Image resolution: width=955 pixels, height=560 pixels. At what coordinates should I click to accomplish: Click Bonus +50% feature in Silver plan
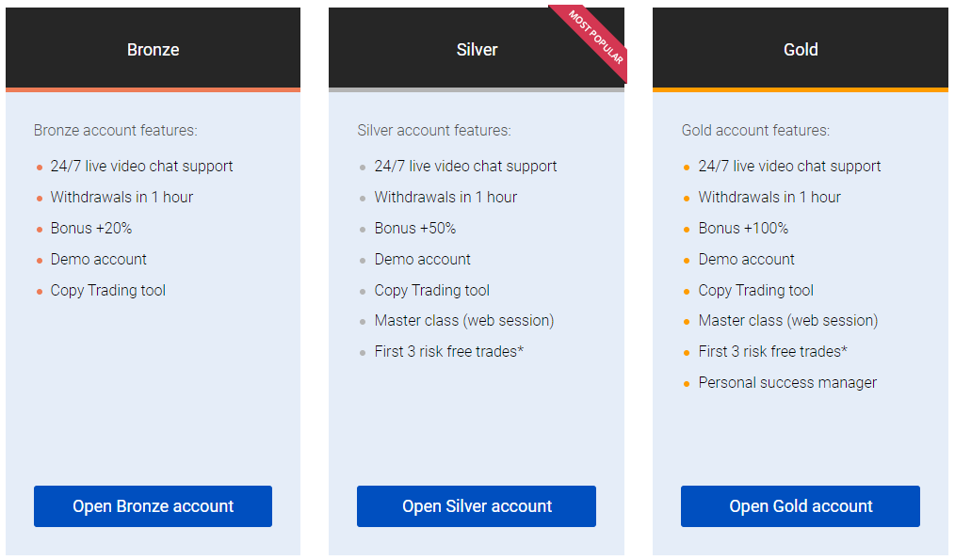click(x=414, y=229)
